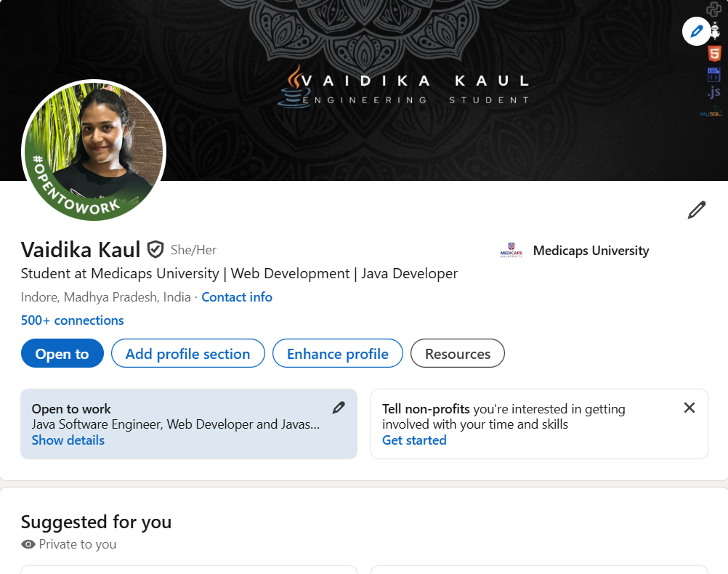Edit Open to work preferences pencil
Screen dimensions: 728x574
[x=339, y=408]
